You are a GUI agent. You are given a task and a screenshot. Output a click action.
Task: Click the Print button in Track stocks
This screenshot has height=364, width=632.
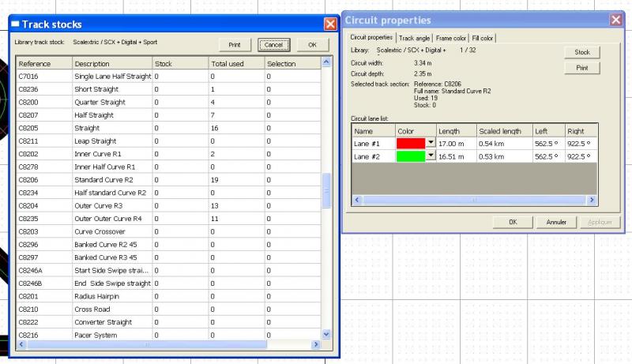(x=235, y=45)
